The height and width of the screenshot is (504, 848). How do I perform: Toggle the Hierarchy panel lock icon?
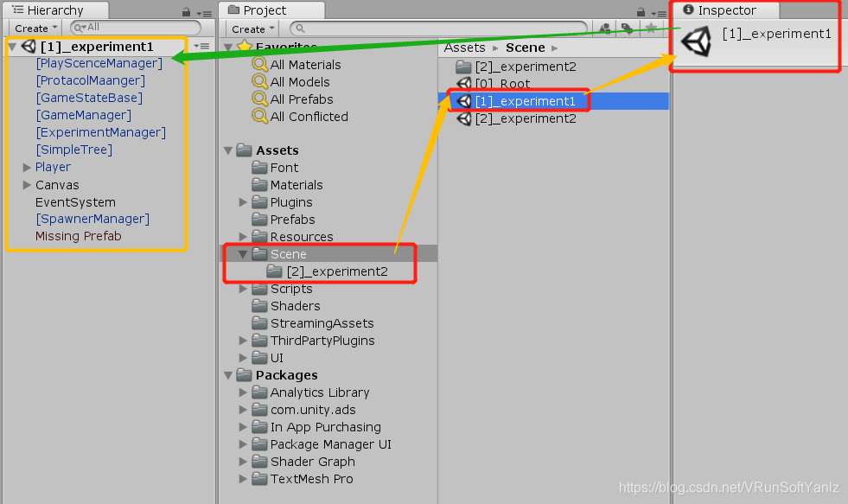click(186, 12)
